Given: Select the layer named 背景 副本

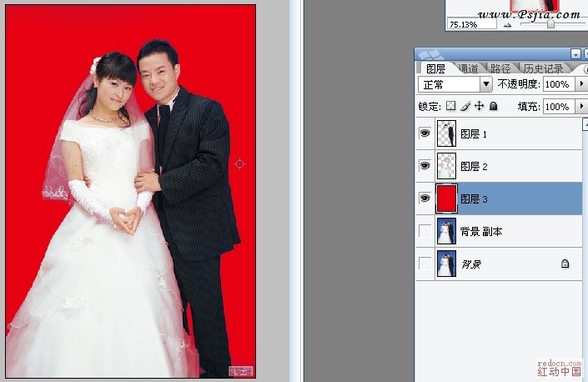Looking at the screenshot, I should (x=481, y=231).
